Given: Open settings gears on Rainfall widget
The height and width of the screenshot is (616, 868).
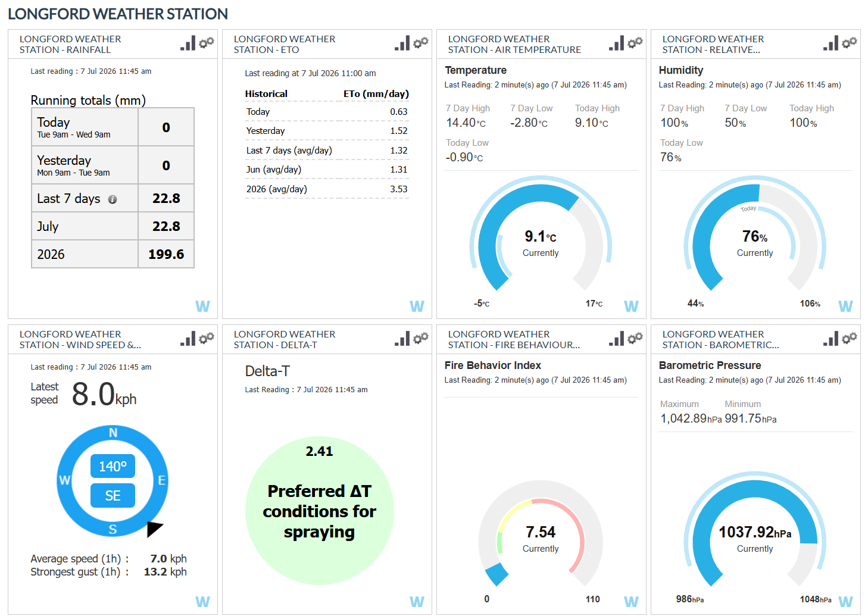Looking at the screenshot, I should pos(207,42).
